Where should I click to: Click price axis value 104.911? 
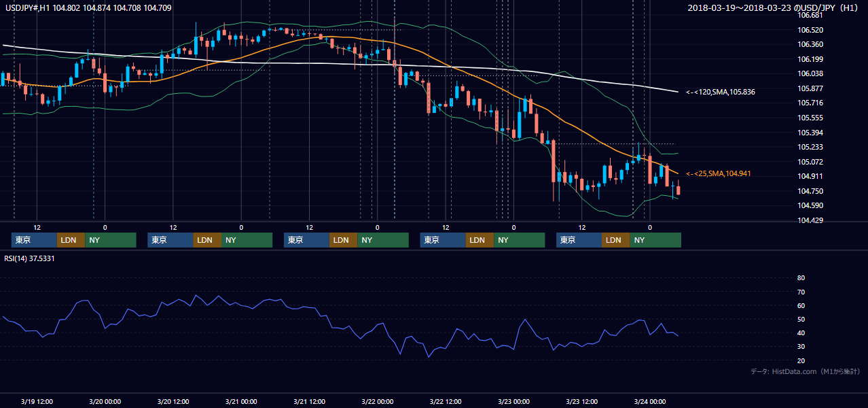coord(810,177)
